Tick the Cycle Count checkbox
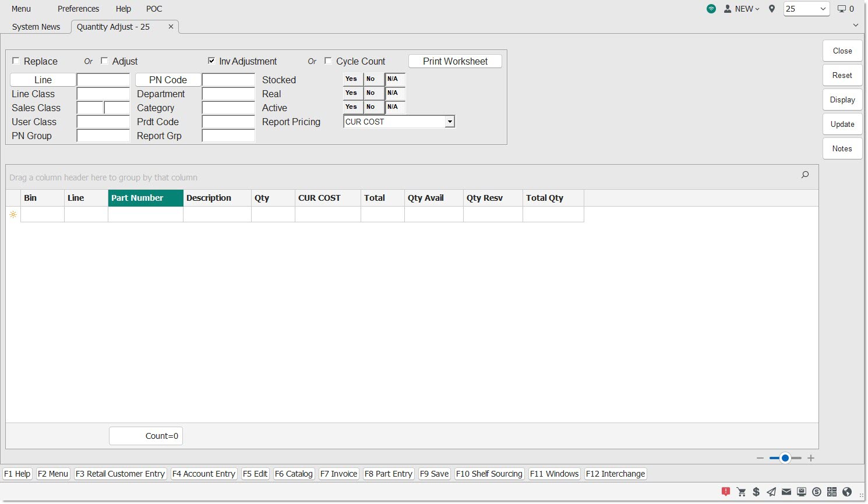The width and height of the screenshot is (868, 504). (x=328, y=61)
